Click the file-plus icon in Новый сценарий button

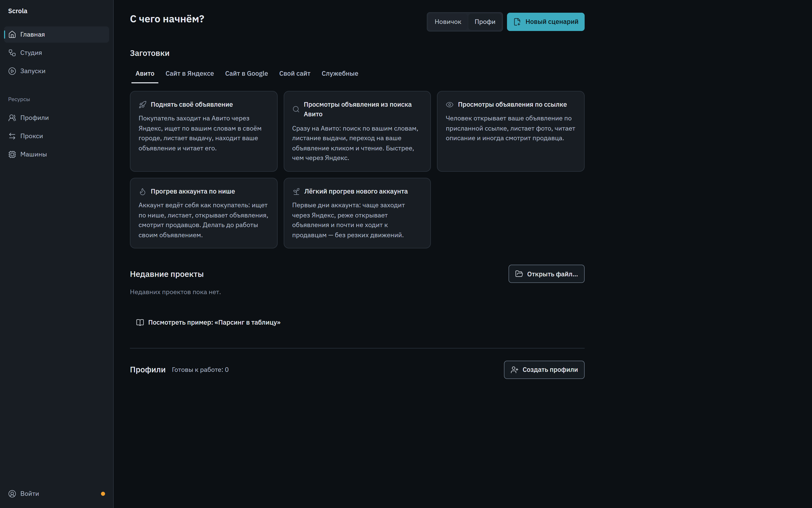(x=517, y=22)
